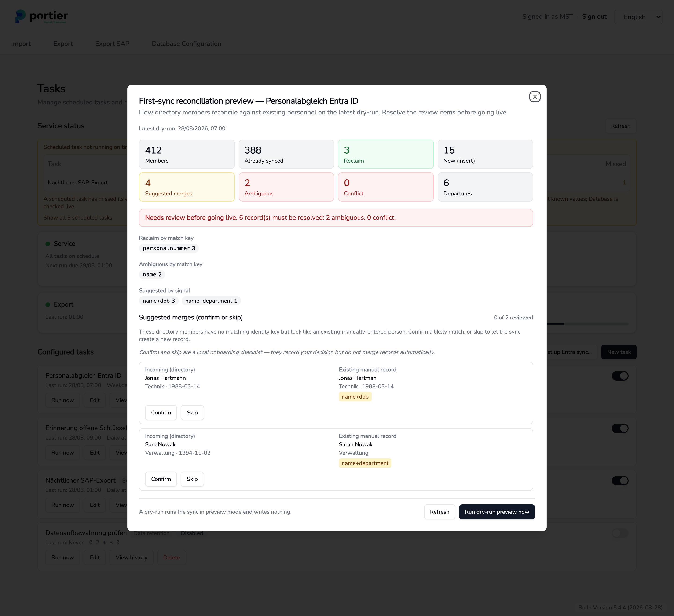Click the personalnummer 3 chip
674x616 pixels.
(x=169, y=248)
